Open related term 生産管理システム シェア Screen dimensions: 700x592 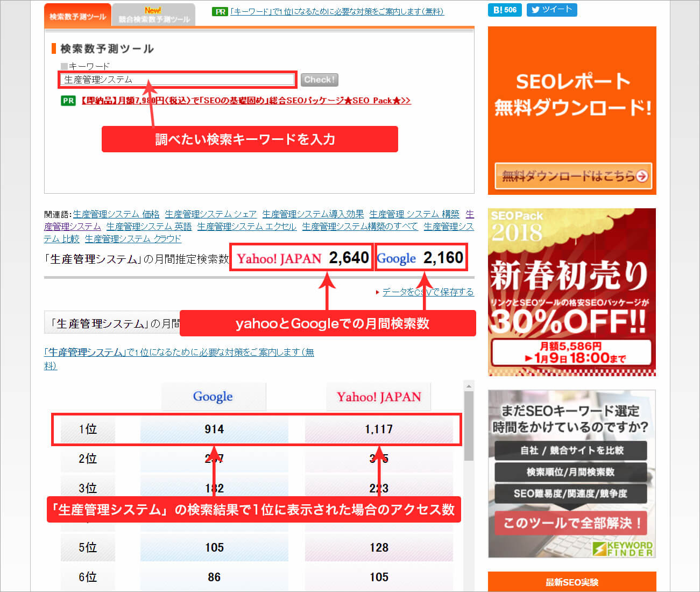coord(211,214)
